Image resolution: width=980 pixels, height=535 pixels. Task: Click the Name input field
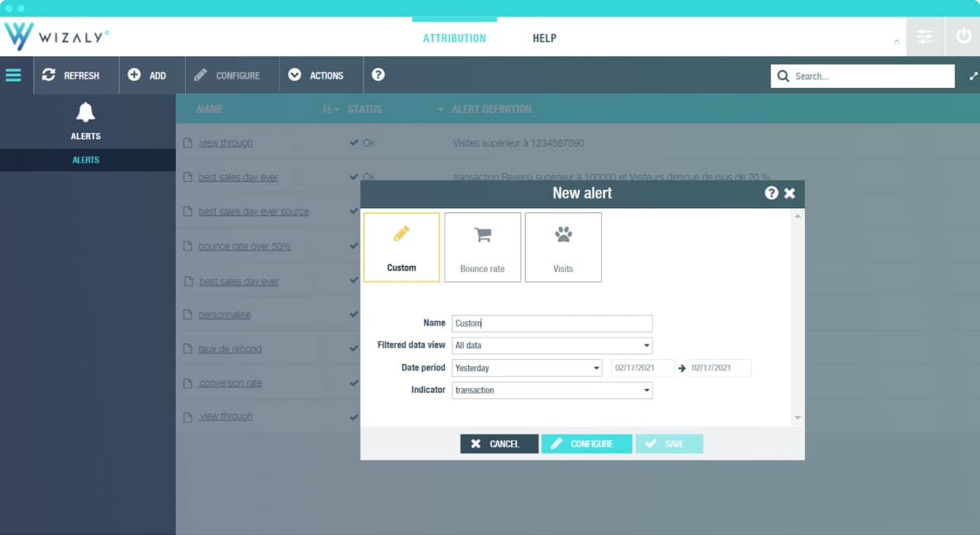(552, 323)
